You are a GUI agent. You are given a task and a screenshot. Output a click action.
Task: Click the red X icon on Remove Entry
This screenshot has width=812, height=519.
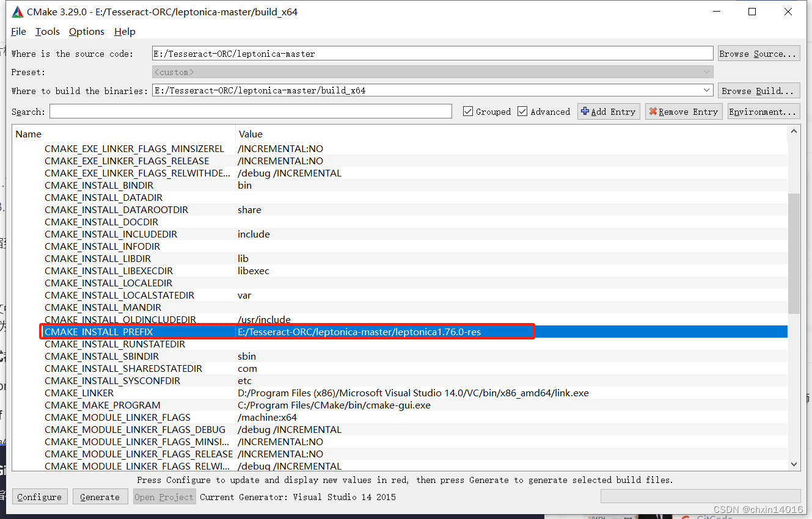(653, 112)
